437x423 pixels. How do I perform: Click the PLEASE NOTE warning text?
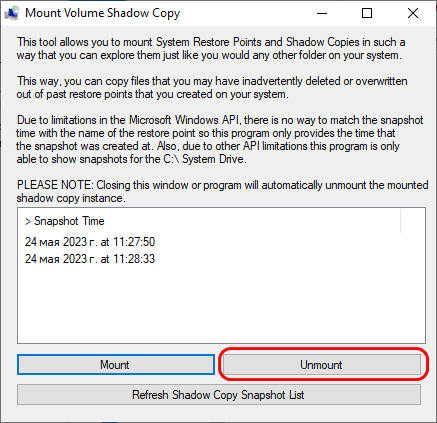[x=222, y=191]
